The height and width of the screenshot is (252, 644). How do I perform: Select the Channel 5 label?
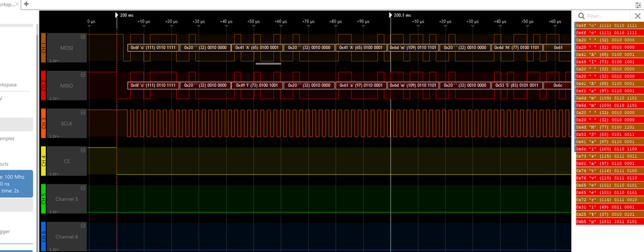[x=66, y=199]
